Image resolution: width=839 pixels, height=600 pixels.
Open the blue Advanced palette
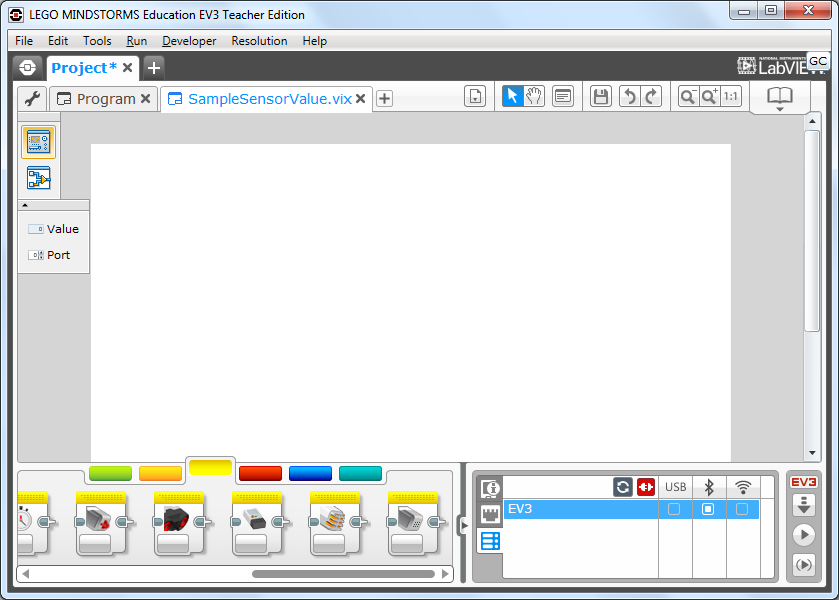[310, 473]
